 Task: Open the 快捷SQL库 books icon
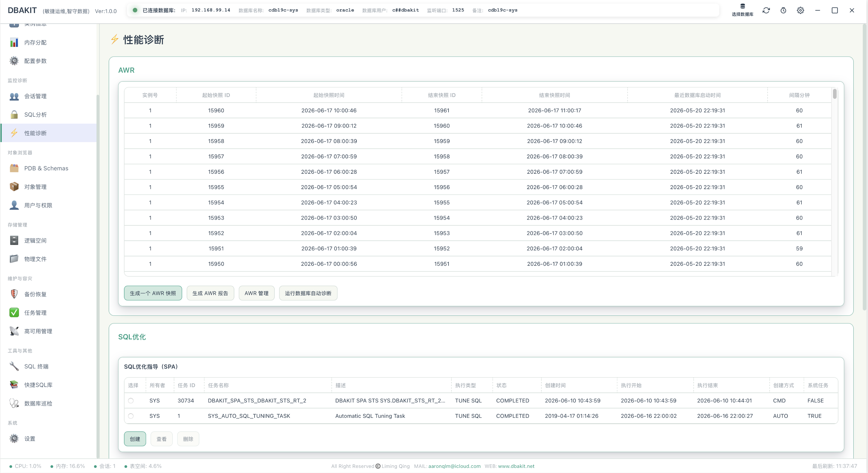pos(14,385)
